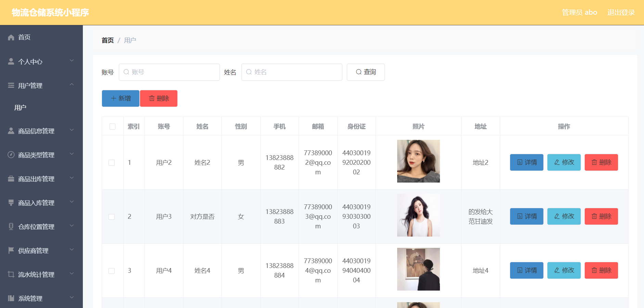The height and width of the screenshot is (308, 644).
Task: Click search icon inside the 姓名 field
Action: 249,72
